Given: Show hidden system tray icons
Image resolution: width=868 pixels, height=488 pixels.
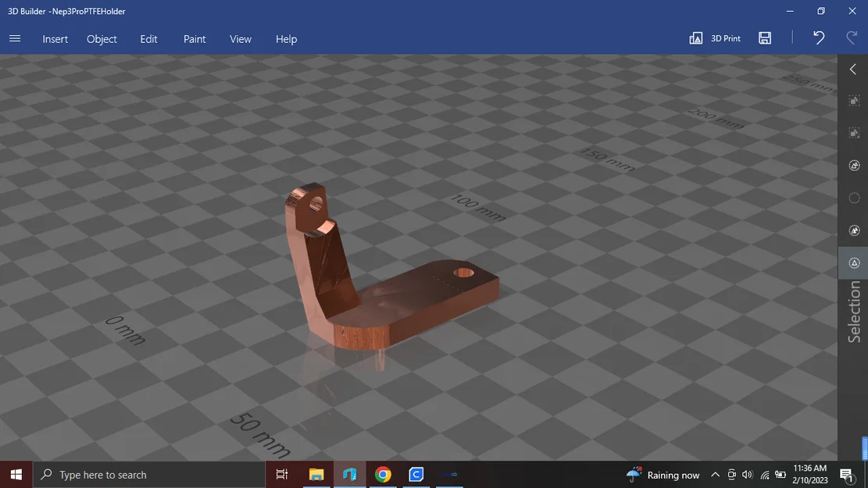Looking at the screenshot, I should 715,475.
